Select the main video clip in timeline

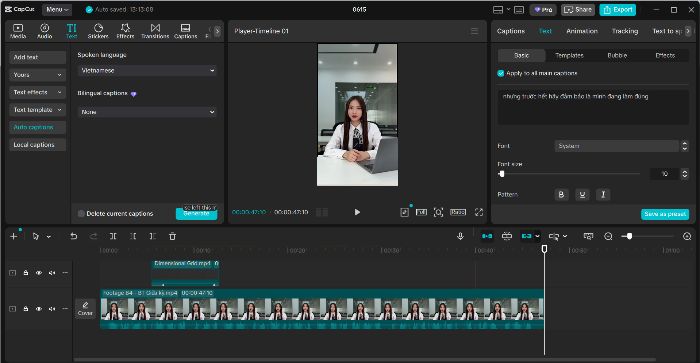pyautogui.click(x=322, y=309)
